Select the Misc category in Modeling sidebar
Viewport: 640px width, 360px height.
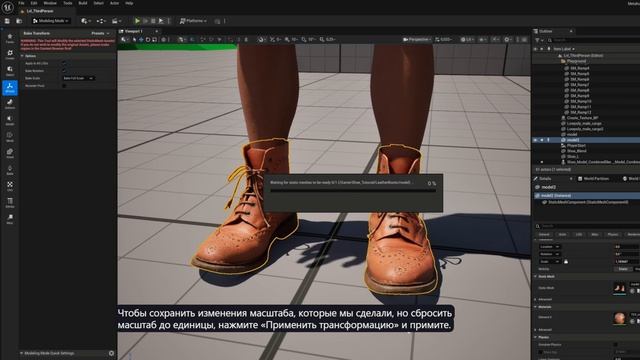click(x=10, y=219)
